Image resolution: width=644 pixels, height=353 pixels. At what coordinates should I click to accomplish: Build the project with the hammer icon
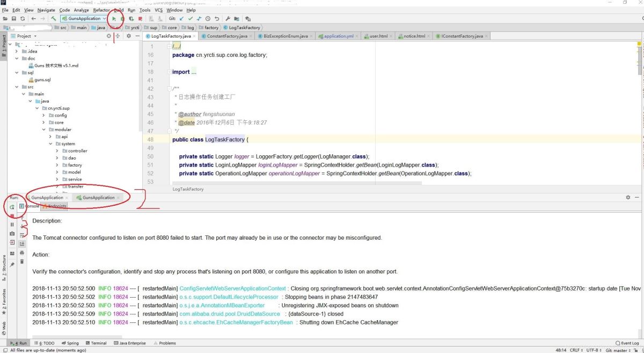point(54,18)
